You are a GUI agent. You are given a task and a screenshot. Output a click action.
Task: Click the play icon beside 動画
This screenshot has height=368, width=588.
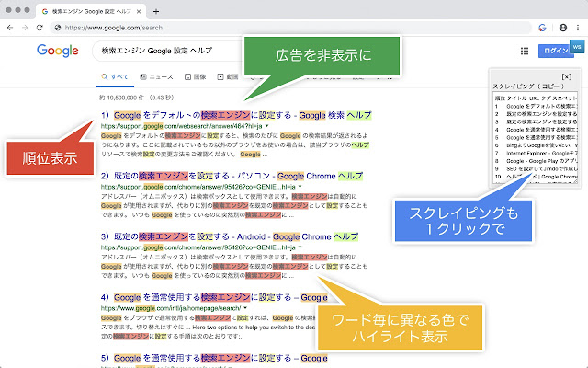click(x=220, y=76)
